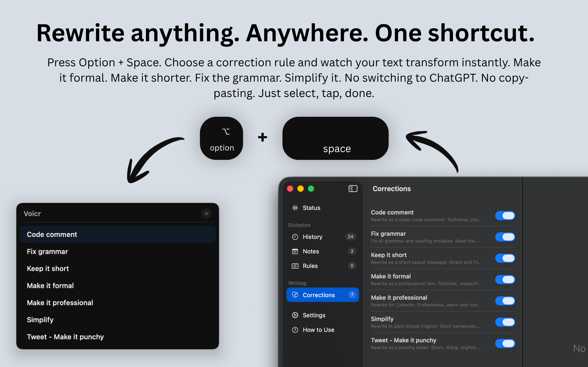Select Make it formal in popup list
Screen dimensions: 588x367
[x=50, y=286]
